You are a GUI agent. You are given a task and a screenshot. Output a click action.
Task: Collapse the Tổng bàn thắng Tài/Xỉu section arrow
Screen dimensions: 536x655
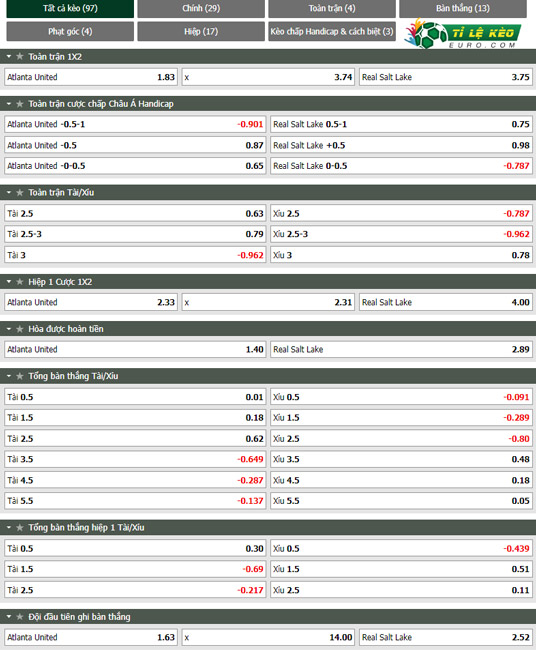pos(9,376)
